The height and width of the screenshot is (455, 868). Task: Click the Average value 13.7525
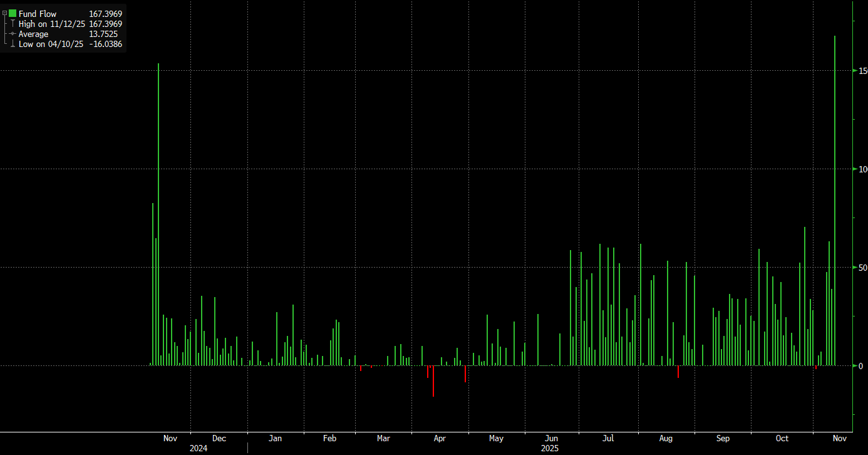point(103,34)
